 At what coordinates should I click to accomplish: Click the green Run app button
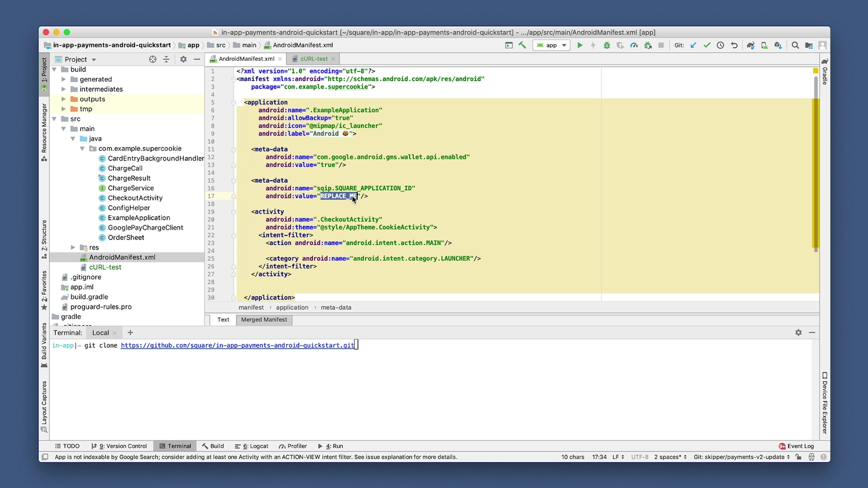pos(580,45)
